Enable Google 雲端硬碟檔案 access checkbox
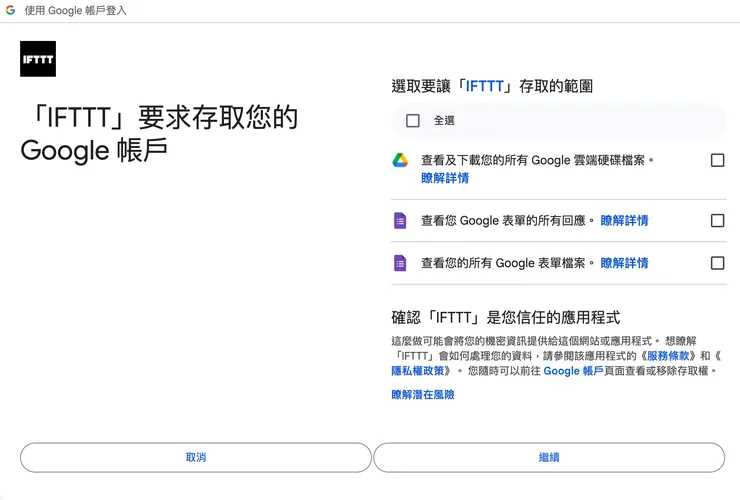Viewport: 740px width, 500px height. pos(717,160)
